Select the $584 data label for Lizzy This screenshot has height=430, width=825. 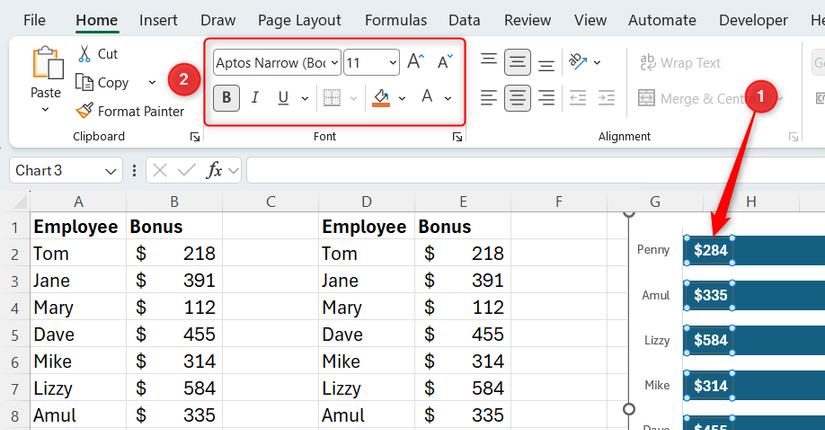(710, 340)
